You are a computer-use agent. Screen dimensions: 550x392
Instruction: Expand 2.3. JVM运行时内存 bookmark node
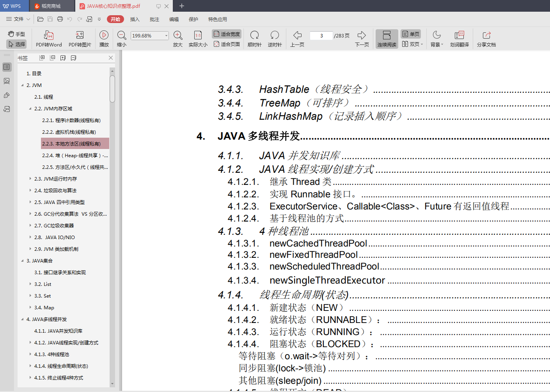click(30, 179)
